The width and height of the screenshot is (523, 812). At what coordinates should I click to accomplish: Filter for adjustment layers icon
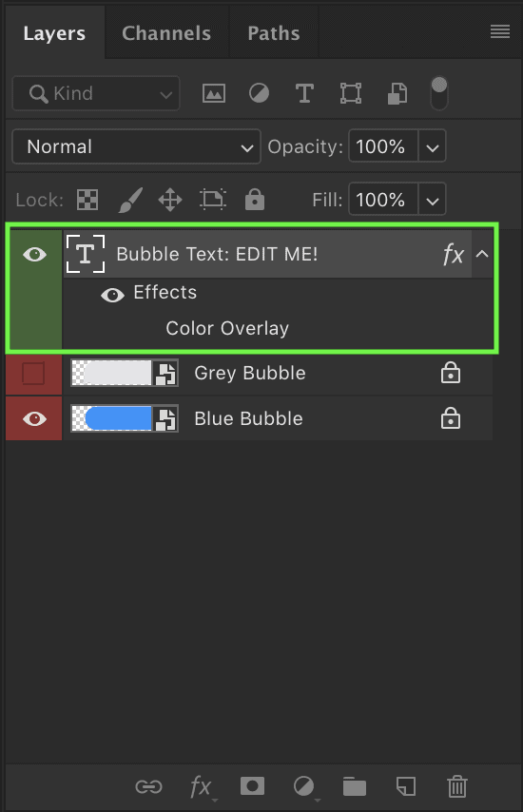259,94
